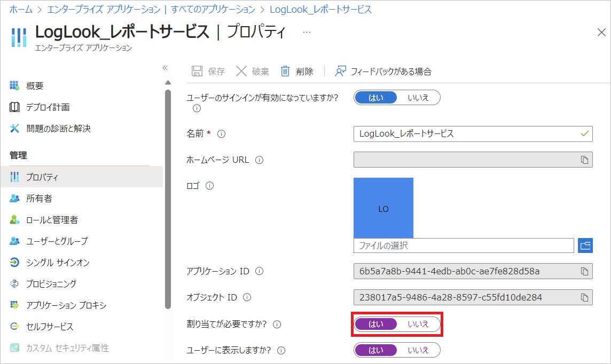The image size is (611, 364).
Task: Select プロパティ in the sidebar
Action: tap(82, 177)
